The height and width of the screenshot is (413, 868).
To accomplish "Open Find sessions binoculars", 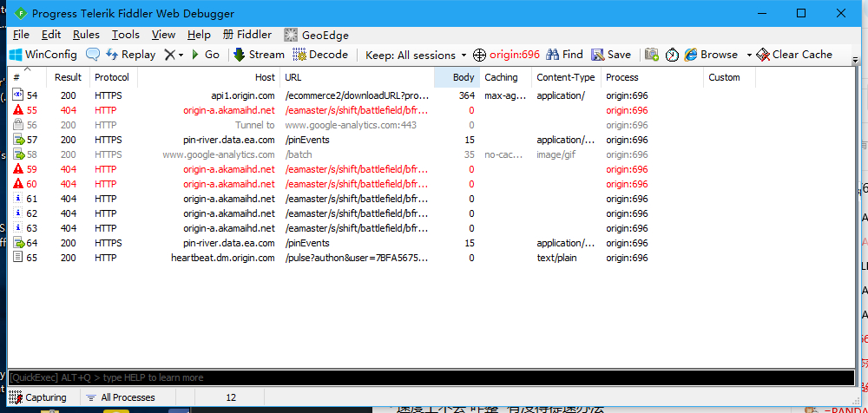I will [564, 55].
